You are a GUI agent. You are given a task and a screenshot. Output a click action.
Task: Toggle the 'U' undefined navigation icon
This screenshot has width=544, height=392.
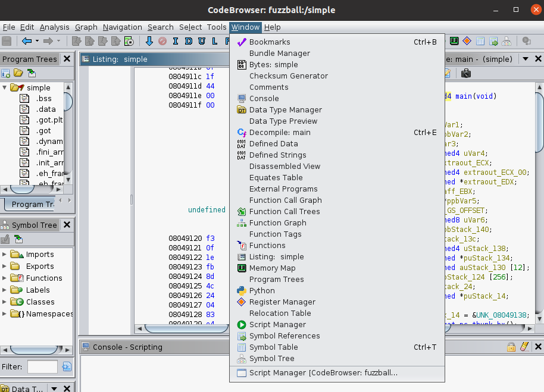(202, 41)
